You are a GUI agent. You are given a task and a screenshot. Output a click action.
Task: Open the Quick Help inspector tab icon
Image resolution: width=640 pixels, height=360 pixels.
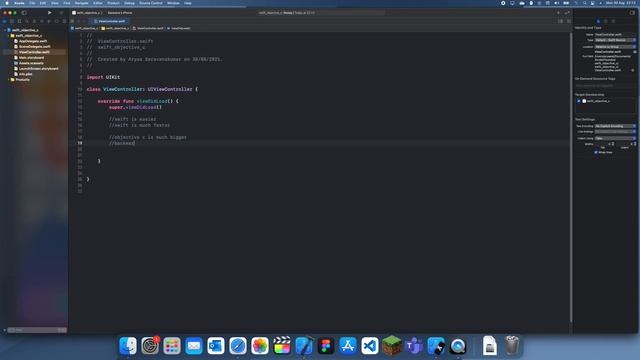613,21
